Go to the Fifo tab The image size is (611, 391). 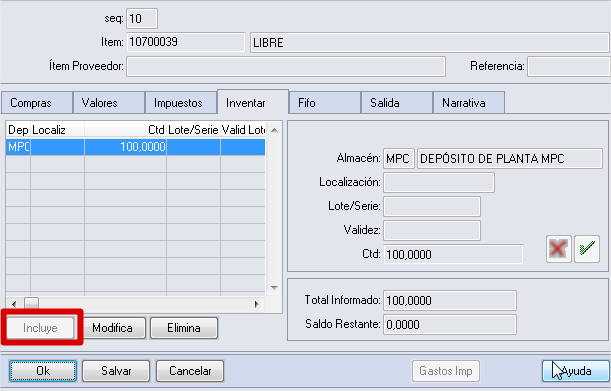pos(325,103)
